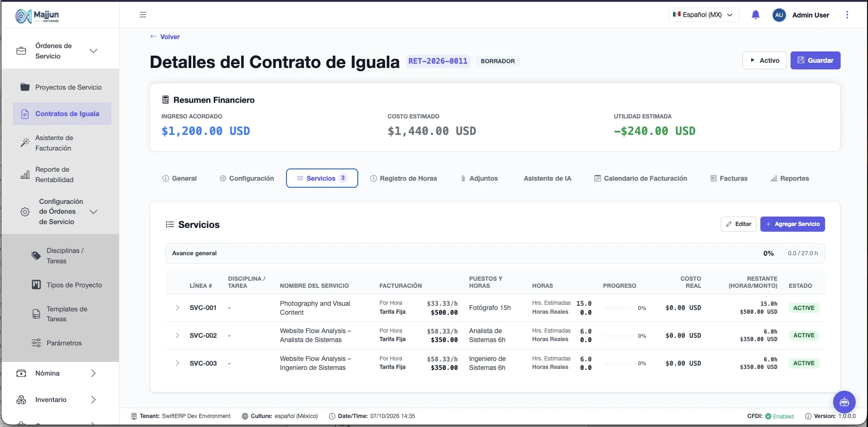Click the Agregar Servicio button
The height and width of the screenshot is (427, 868).
tap(792, 224)
